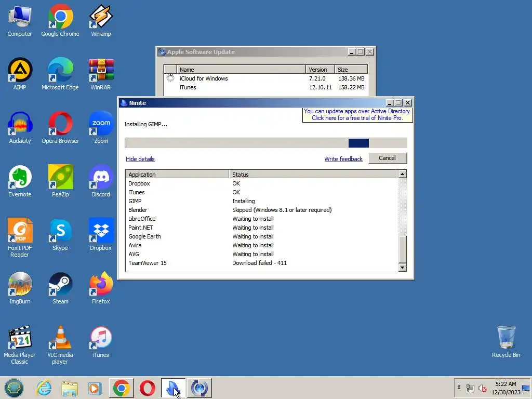Select the Microsoft Edge desktop shortcut
Screen dimensions: 532x399
(60, 74)
